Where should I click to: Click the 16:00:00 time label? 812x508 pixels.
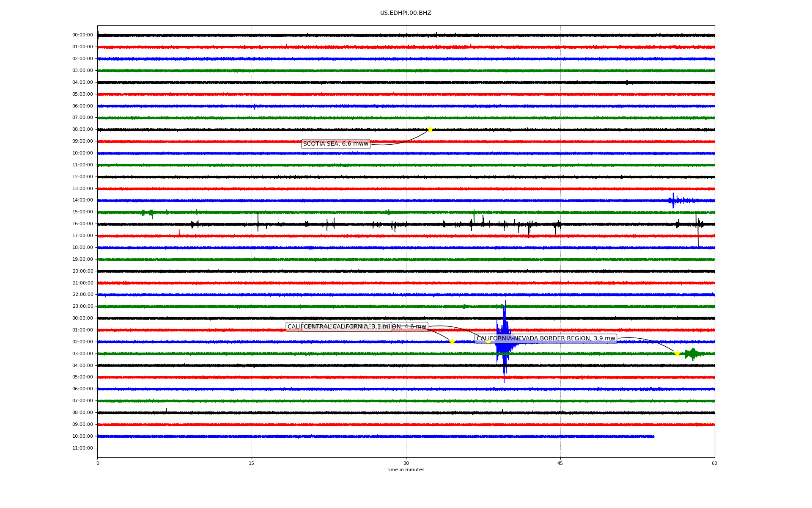tap(82, 224)
